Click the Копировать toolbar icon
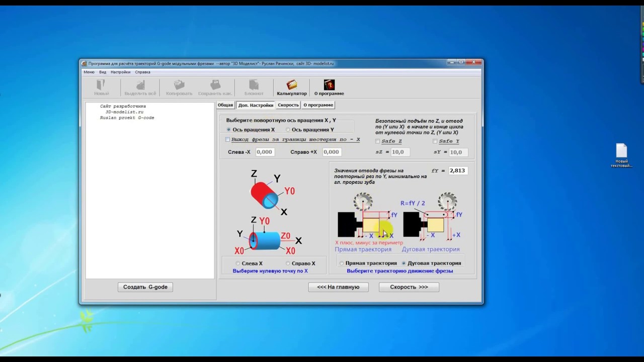Screen dimensions: 644x362 coord(179,87)
